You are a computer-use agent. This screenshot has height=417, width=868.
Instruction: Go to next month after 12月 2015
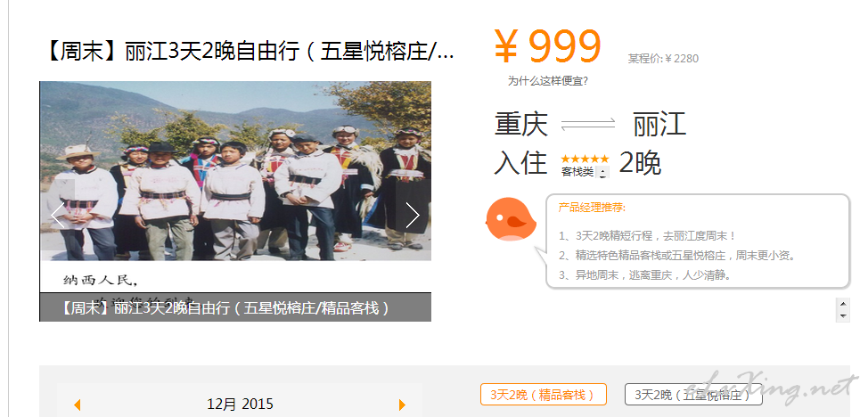tap(403, 405)
